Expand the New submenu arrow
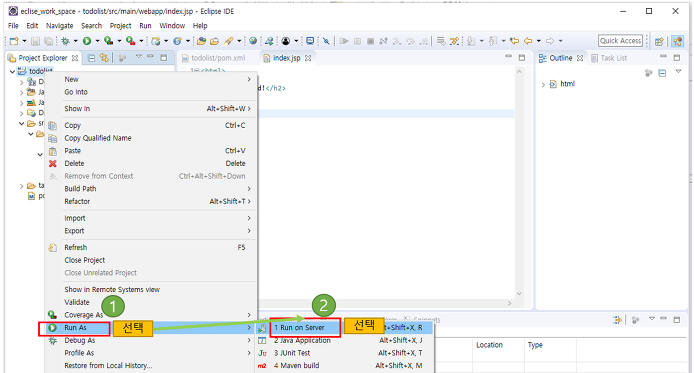The image size is (694, 373). coord(249,79)
